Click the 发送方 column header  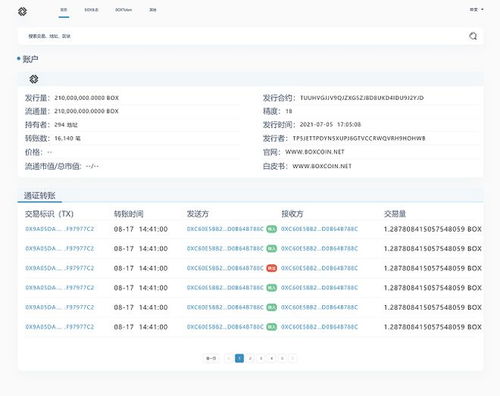(x=198, y=214)
